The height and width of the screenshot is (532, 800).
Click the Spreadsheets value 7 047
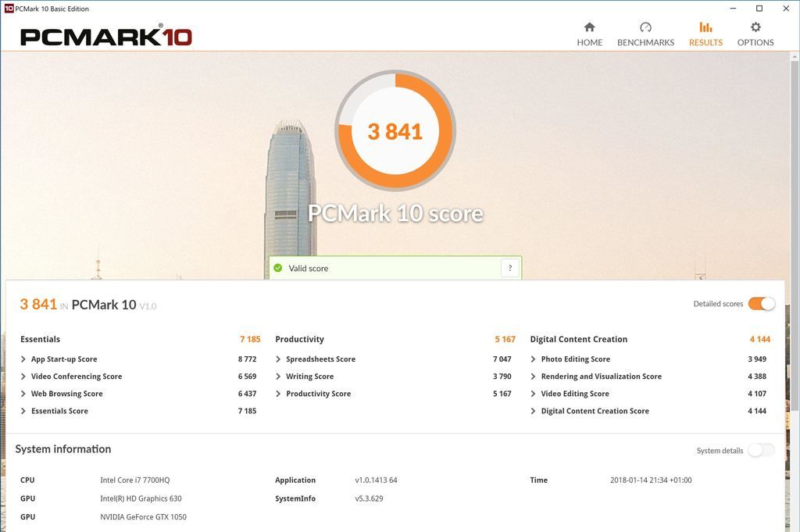pyautogui.click(x=502, y=359)
